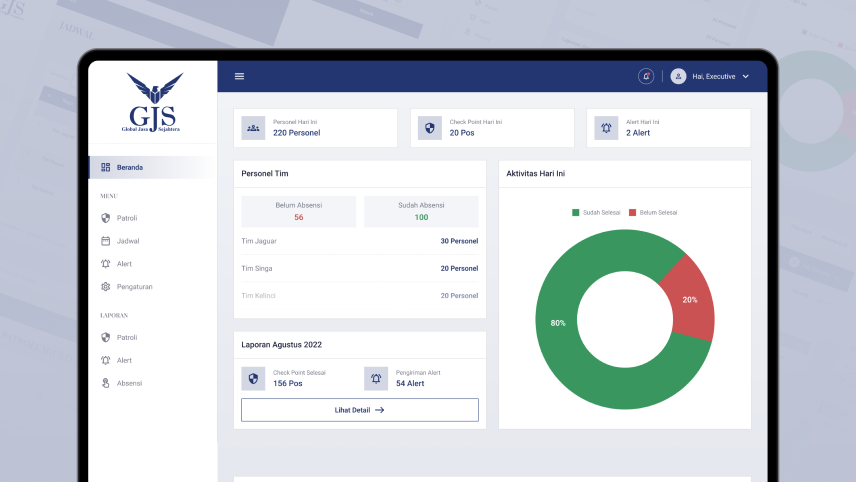Viewport: 856px width, 482px height.
Task: Select the 220 Personel value
Action: coord(296,133)
